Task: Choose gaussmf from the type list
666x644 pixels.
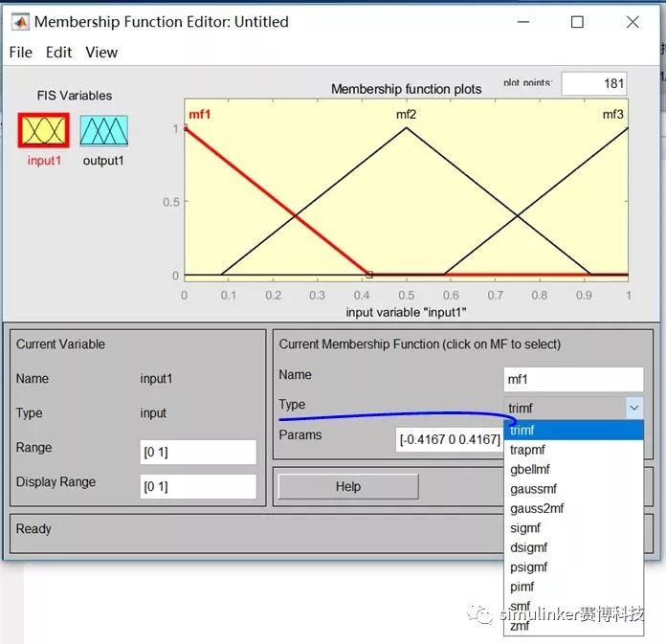Action: (x=531, y=489)
